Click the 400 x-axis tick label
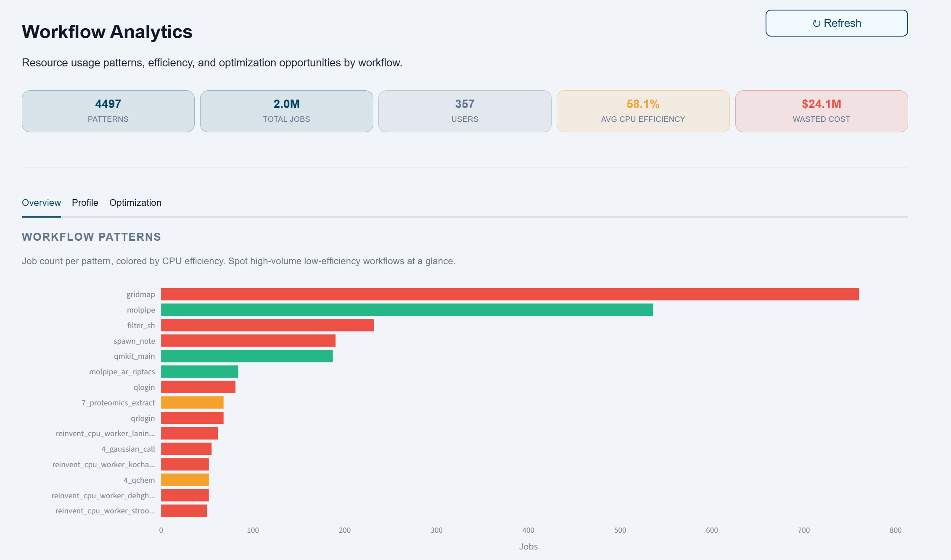The height and width of the screenshot is (560, 951). click(x=528, y=530)
